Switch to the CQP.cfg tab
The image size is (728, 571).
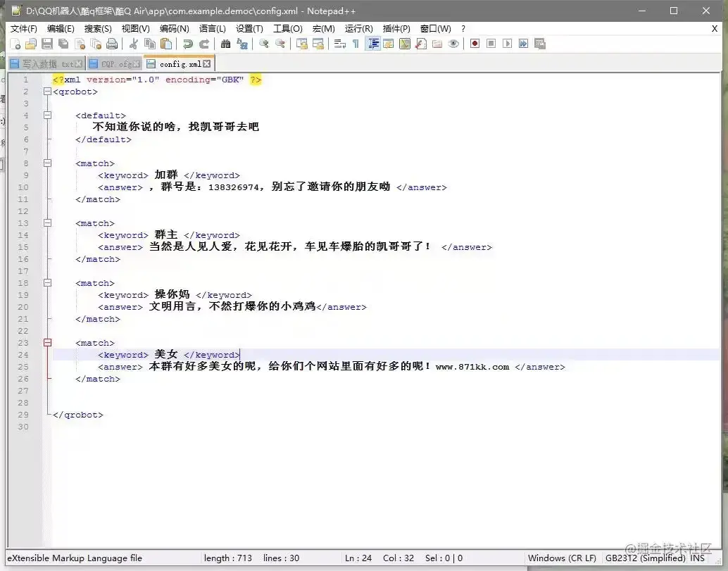tap(114, 64)
